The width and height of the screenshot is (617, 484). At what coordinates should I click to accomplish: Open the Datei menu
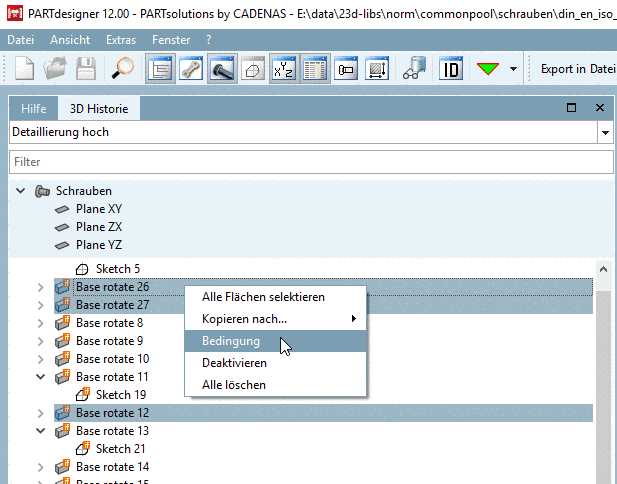tap(20, 40)
